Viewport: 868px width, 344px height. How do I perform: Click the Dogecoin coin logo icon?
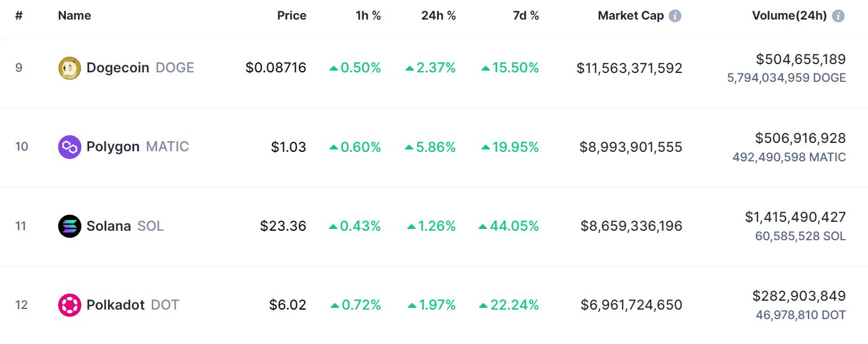coord(69,68)
